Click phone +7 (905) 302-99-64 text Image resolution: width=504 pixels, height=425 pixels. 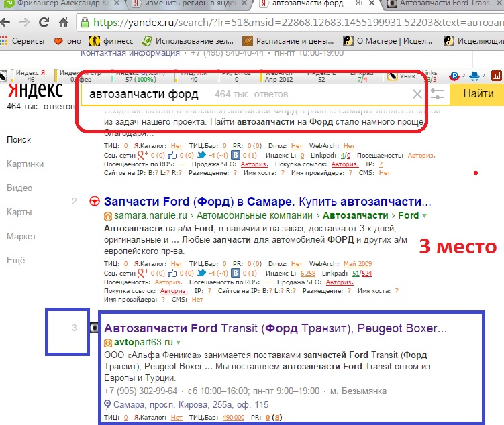coord(141,391)
